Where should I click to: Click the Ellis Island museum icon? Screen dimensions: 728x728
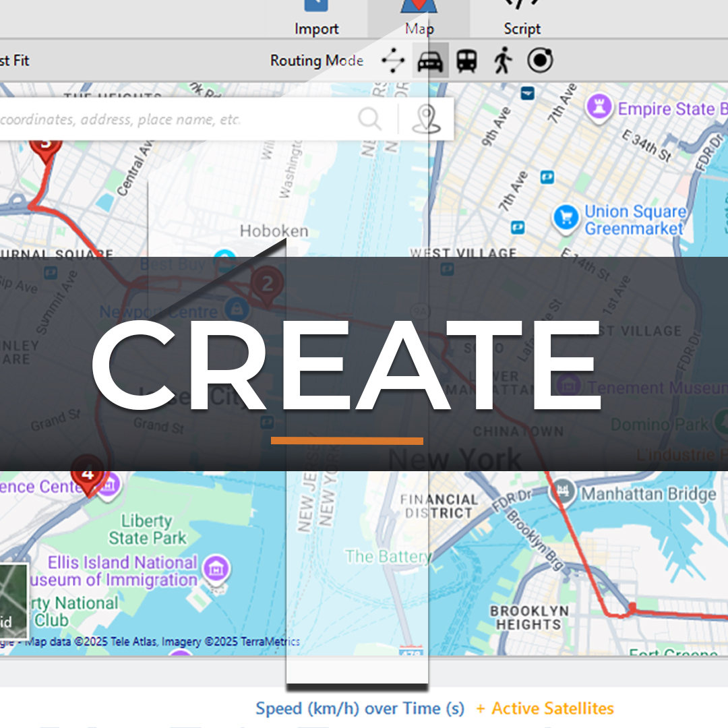216,570
